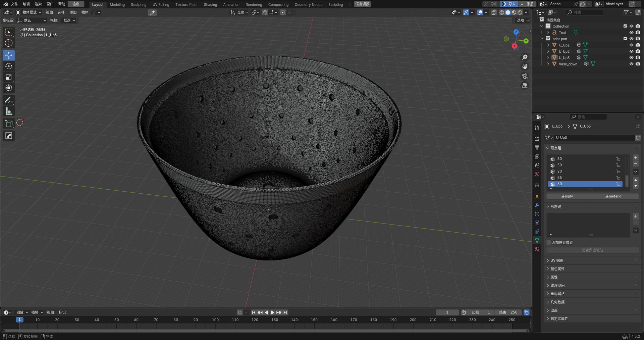
Task: Select the Measure tool
Action: [x=9, y=111]
